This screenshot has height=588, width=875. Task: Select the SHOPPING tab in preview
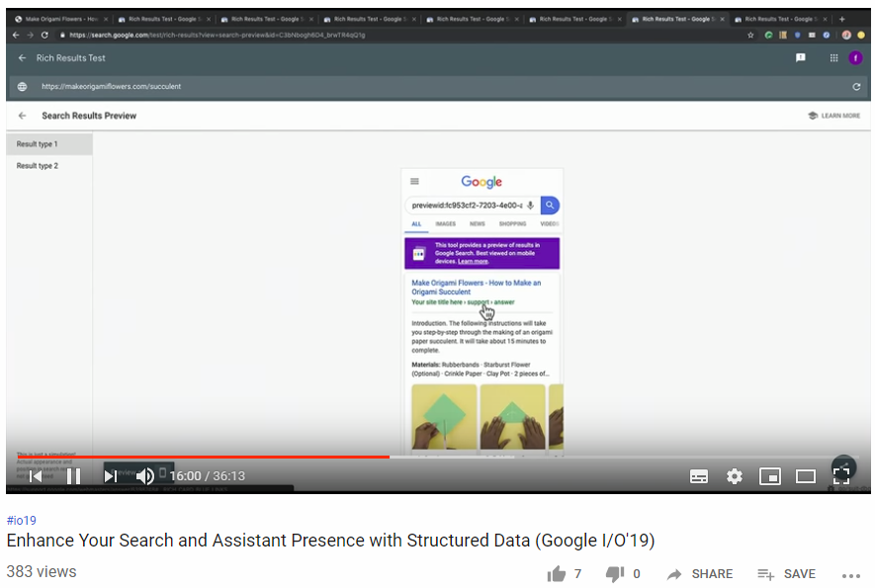(x=512, y=223)
